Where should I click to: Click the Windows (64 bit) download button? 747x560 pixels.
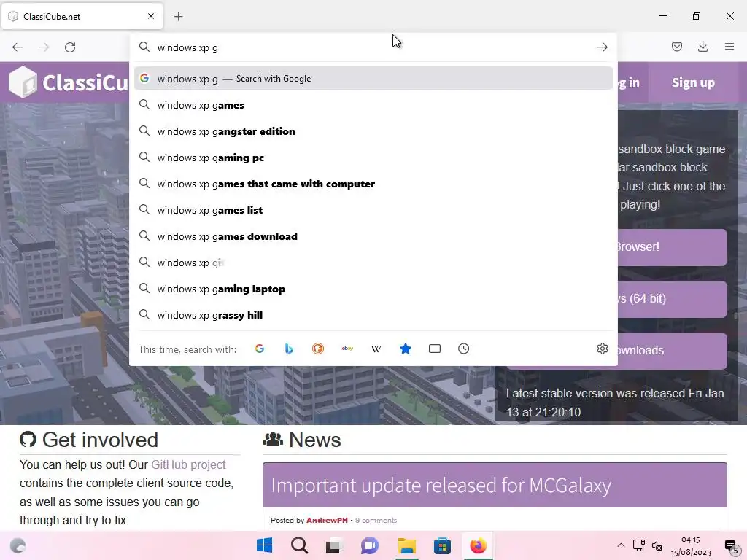tap(672, 299)
